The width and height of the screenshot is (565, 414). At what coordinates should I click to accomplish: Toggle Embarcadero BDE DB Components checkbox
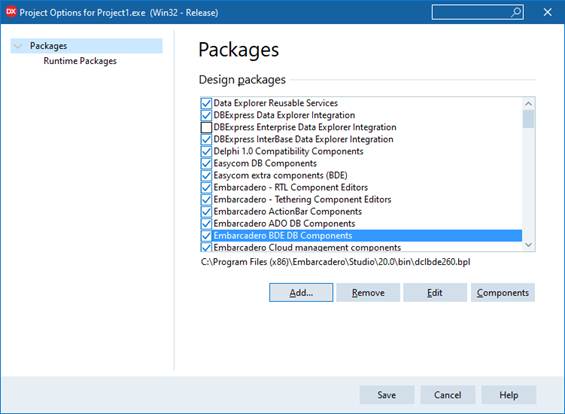206,236
